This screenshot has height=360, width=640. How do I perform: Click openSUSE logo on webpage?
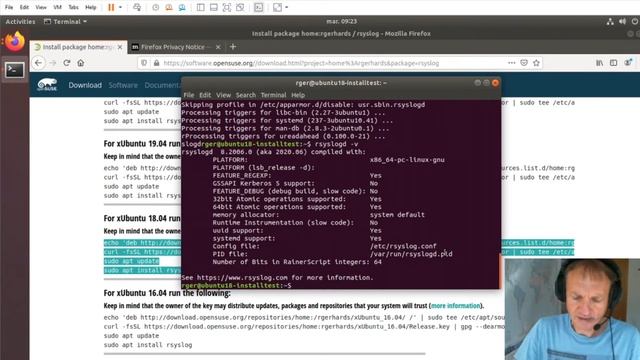47,85
